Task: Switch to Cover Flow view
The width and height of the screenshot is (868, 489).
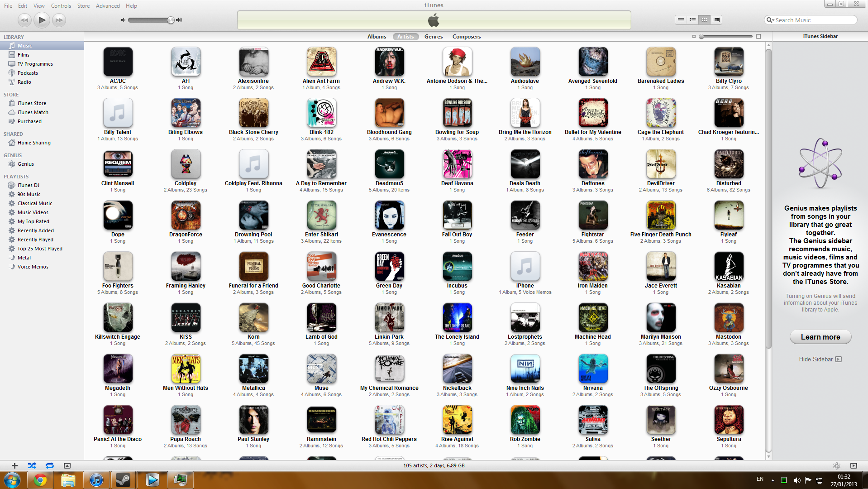Action: pyautogui.click(x=716, y=20)
